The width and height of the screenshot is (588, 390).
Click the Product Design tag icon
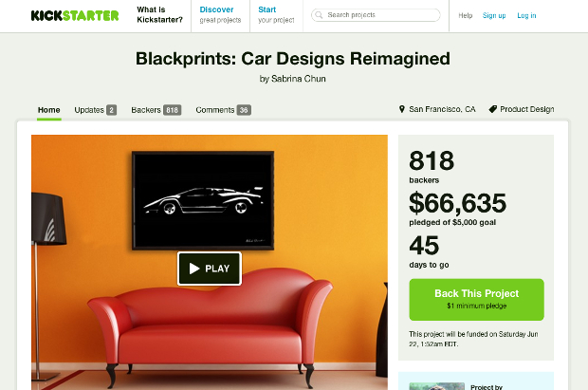point(493,109)
